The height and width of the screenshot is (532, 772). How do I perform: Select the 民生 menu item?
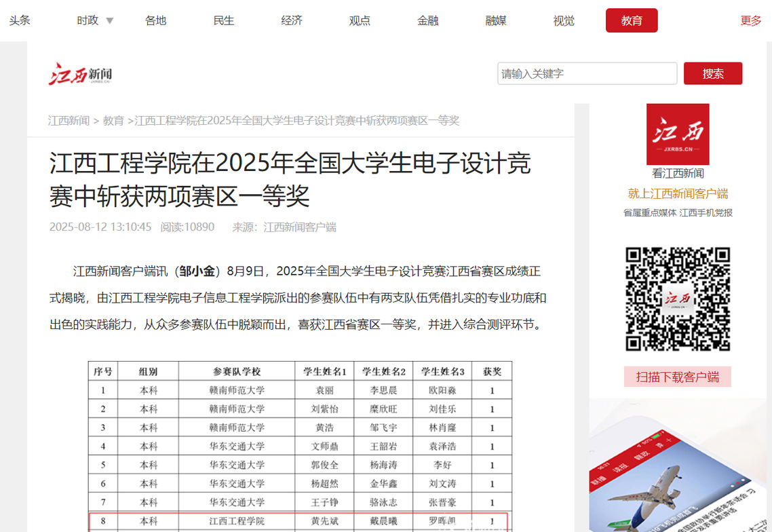click(x=223, y=20)
